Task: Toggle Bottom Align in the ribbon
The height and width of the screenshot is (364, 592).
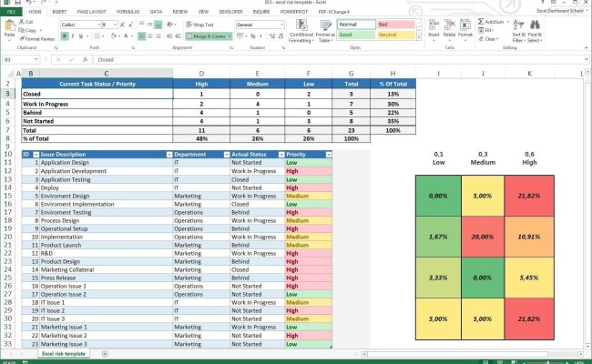Action: tap(158, 25)
